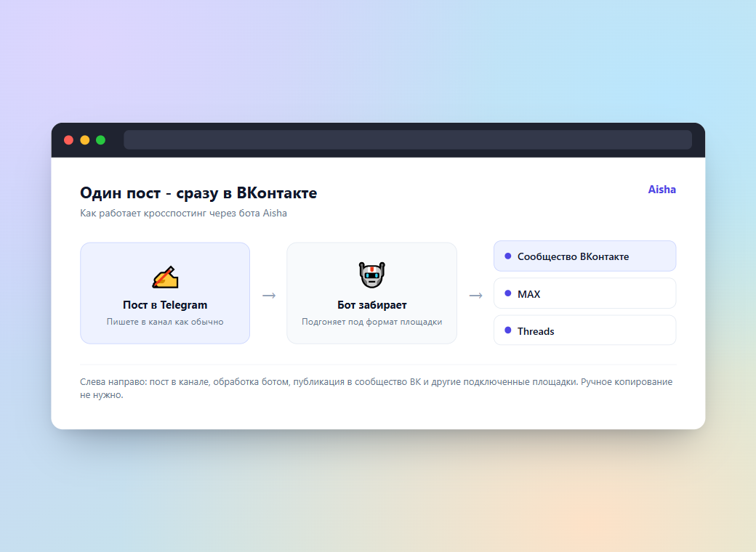This screenshot has width=756, height=552.
Task: Click text Пишете в канал как обычно
Action: click(x=165, y=322)
